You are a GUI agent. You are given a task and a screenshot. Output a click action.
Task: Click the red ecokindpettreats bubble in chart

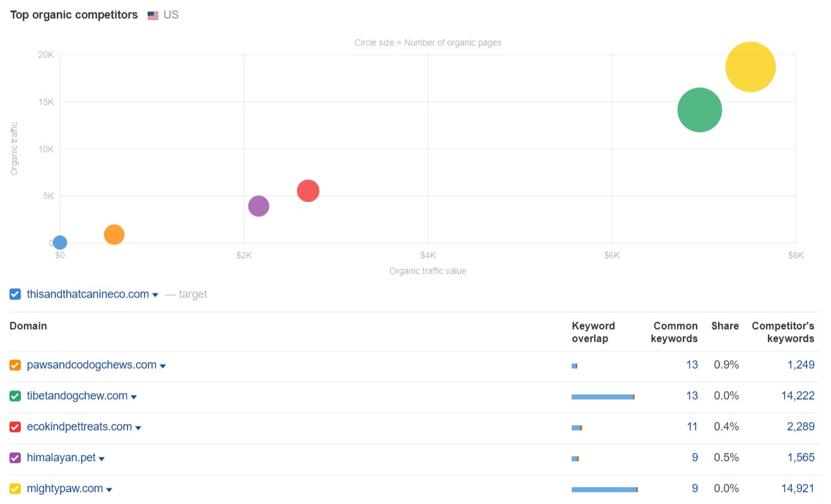tap(308, 190)
